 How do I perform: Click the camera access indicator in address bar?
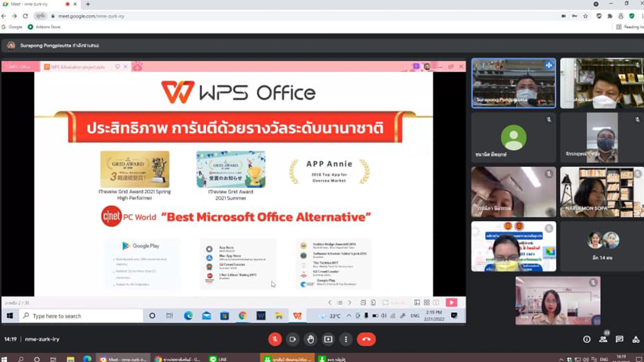point(564,16)
